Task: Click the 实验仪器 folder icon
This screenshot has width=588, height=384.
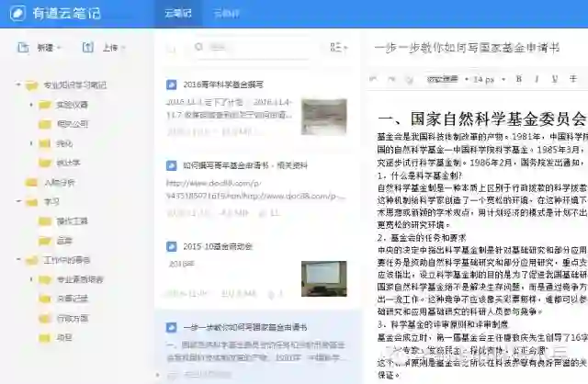Action: tap(45, 105)
